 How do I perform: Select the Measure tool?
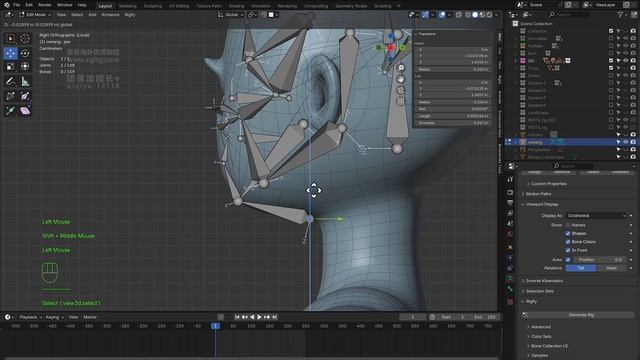(25, 81)
